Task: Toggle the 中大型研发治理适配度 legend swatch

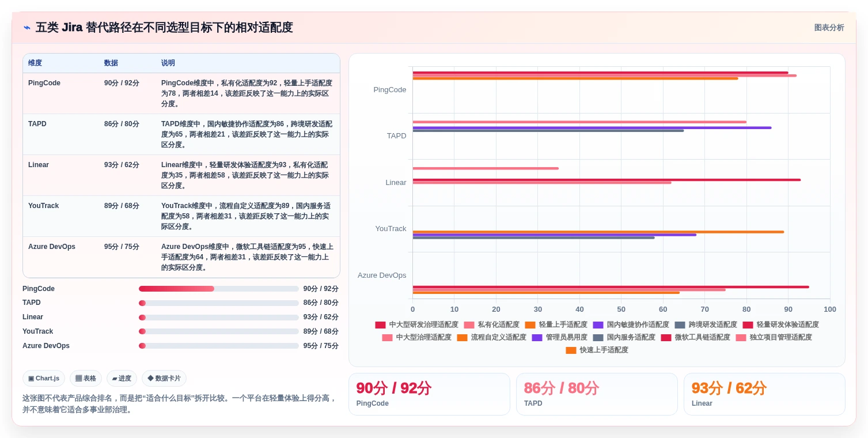Action: click(380, 325)
